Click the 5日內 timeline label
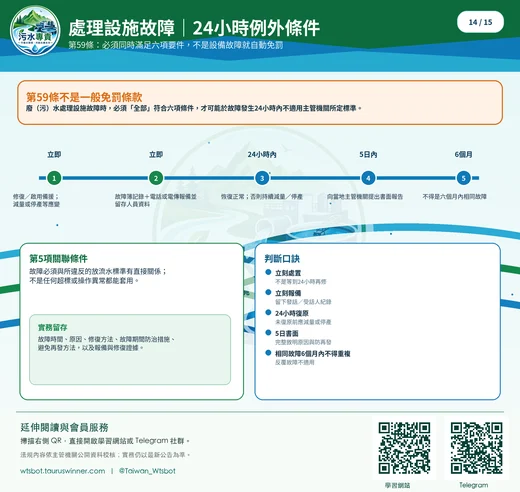Image resolution: width=520 pixels, height=492 pixels. click(x=368, y=154)
